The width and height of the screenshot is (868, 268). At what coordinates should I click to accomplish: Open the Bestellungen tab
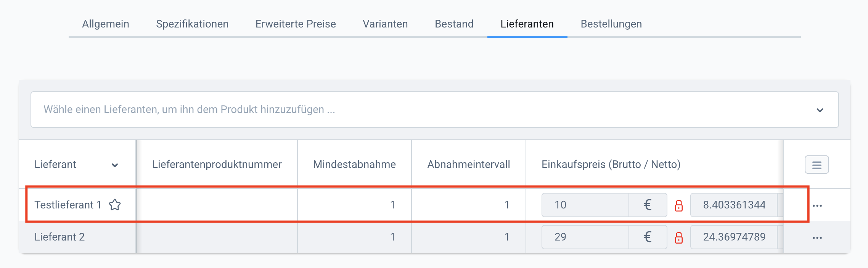coord(611,24)
